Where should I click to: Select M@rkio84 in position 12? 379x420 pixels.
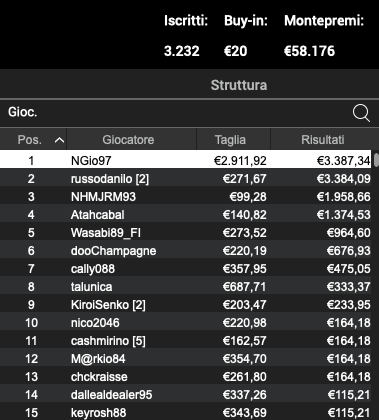tap(186, 359)
